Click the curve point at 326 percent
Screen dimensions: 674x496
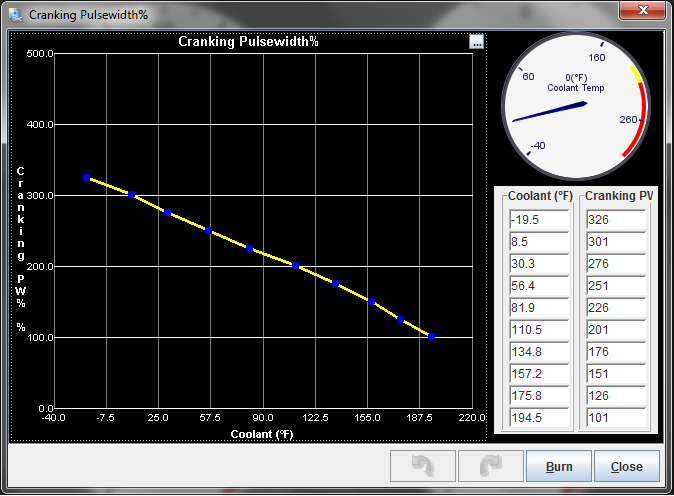(x=86, y=178)
